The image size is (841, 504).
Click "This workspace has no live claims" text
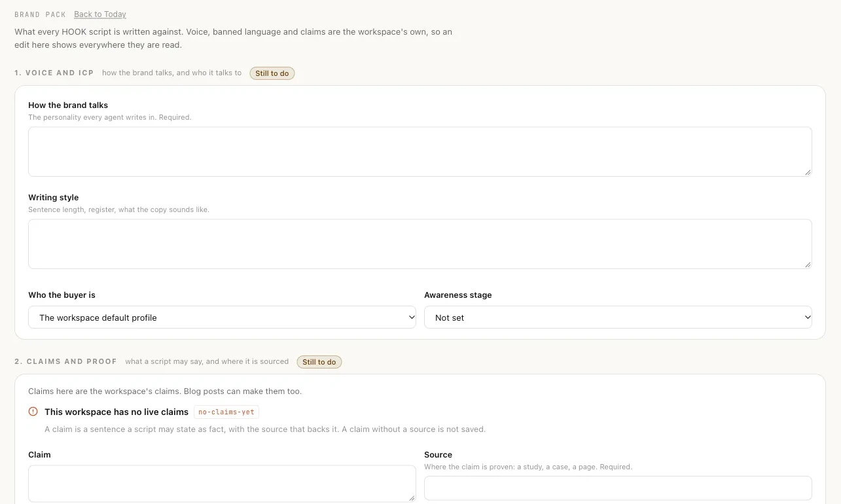click(x=116, y=412)
